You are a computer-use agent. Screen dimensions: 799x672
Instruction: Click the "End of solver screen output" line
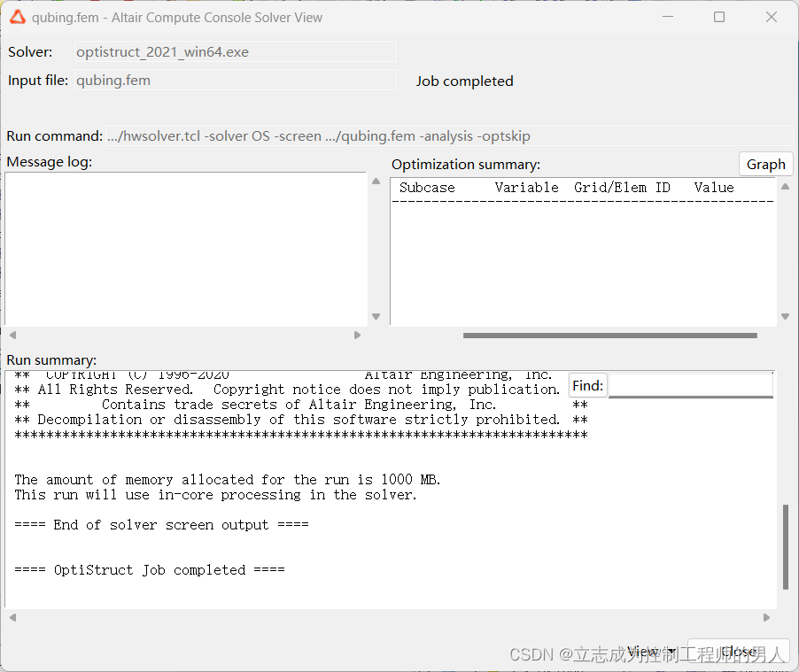pos(161,525)
